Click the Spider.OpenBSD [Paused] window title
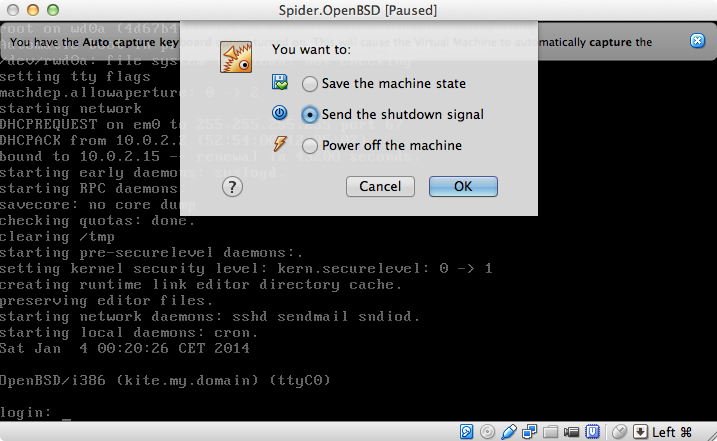Screen dimensions: 717x441 coord(358,10)
